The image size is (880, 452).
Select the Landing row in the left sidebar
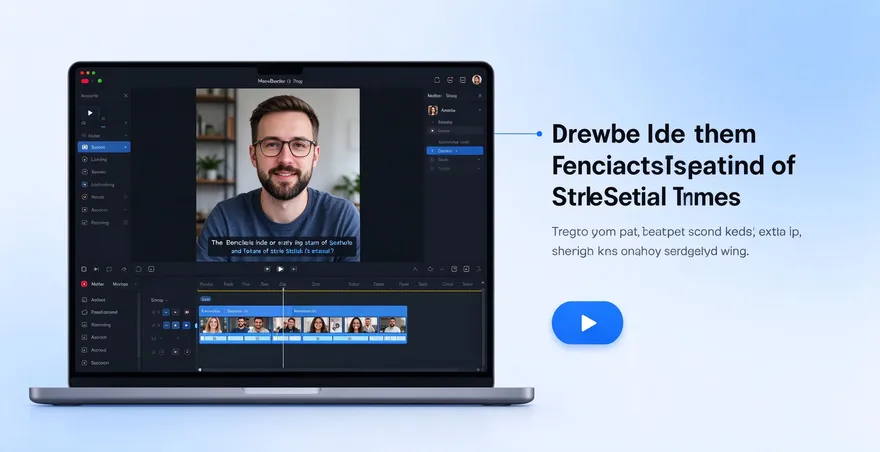click(x=104, y=159)
